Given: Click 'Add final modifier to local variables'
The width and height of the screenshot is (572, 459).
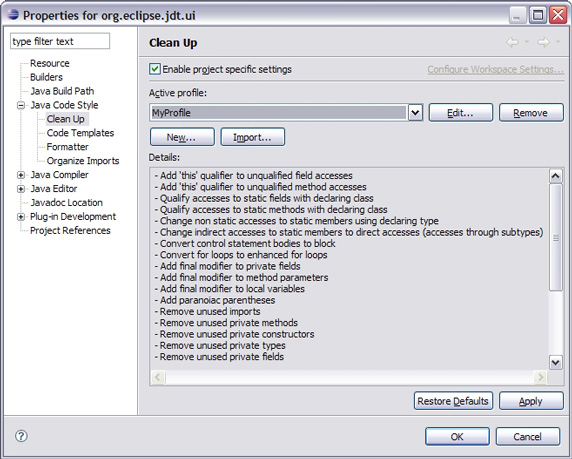Looking at the screenshot, I should 229,289.
